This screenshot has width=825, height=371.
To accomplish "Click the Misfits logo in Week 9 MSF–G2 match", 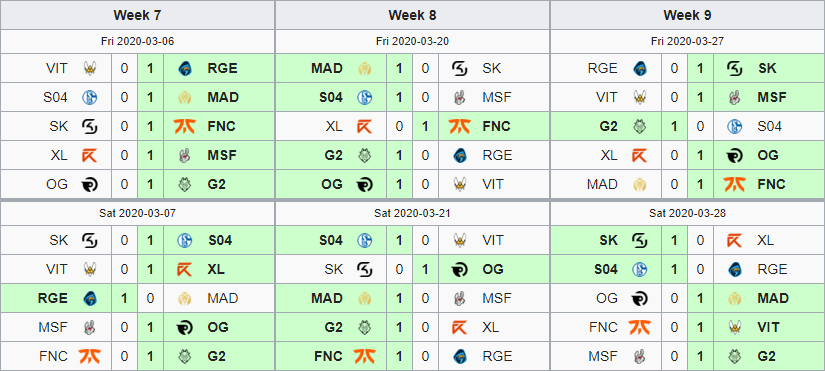I will tap(640, 356).
